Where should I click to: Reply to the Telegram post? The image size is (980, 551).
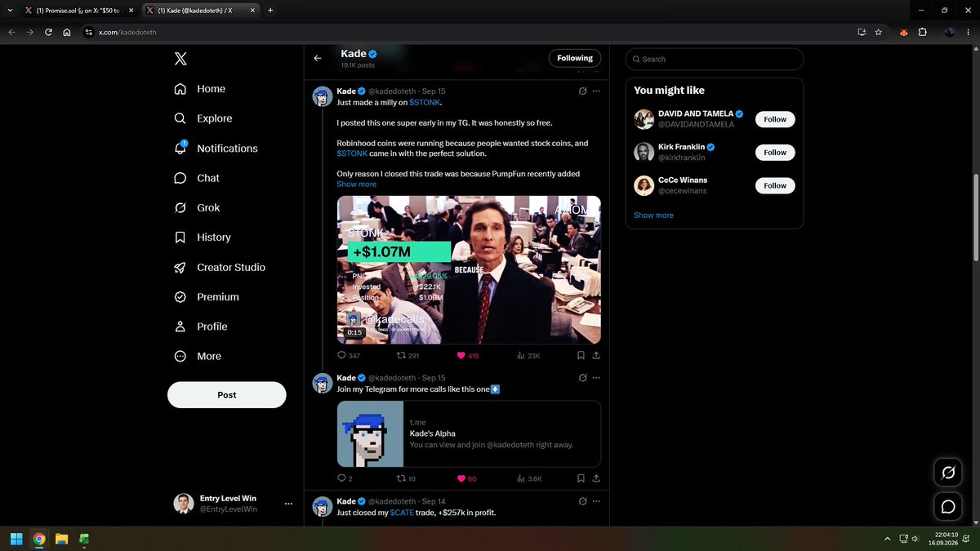pos(345,478)
